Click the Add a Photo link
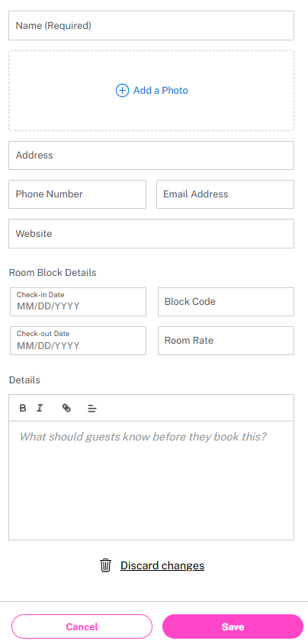The height and width of the screenshot is (644, 308). pos(161,91)
